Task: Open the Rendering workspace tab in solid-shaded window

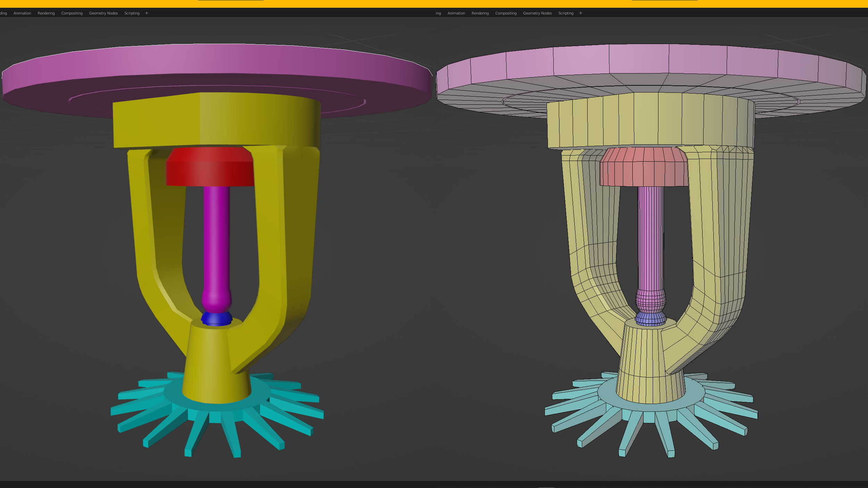Action: click(x=46, y=13)
